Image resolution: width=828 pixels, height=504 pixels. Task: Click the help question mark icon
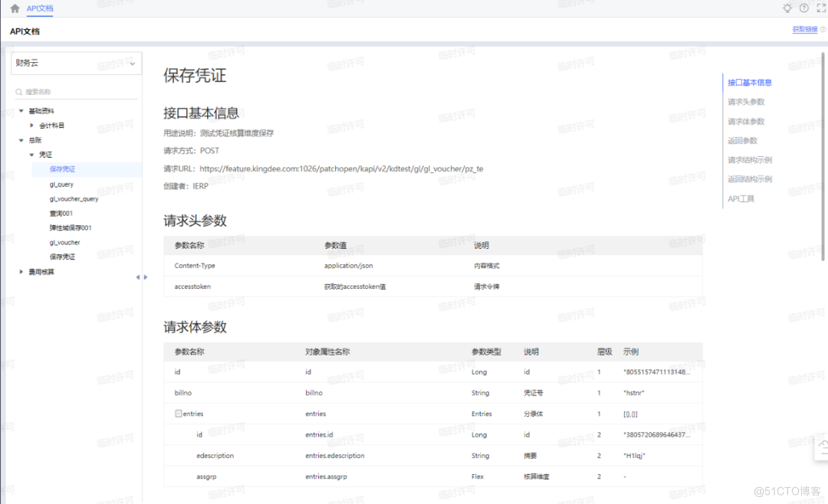coord(803,8)
